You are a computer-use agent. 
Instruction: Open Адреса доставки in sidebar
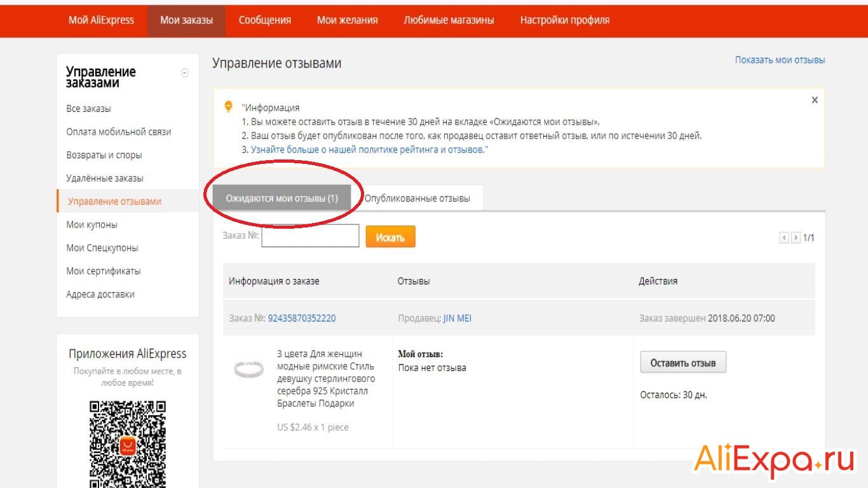100,294
